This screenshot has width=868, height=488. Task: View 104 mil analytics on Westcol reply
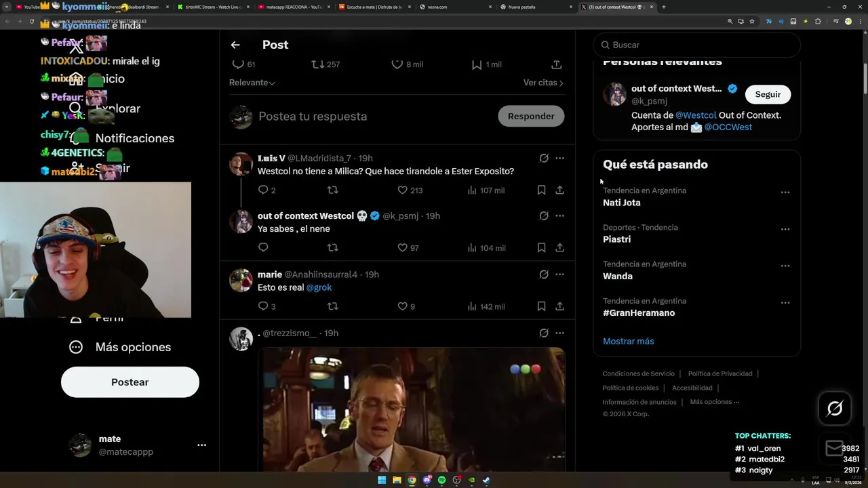(x=486, y=248)
